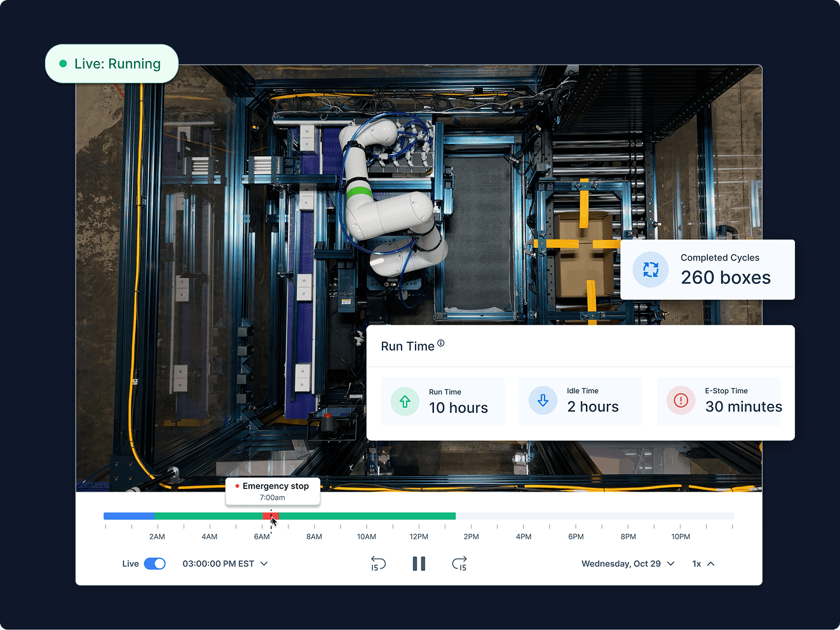The height and width of the screenshot is (630, 840).
Task: Click the 2AM timeline label
Action: (x=157, y=537)
